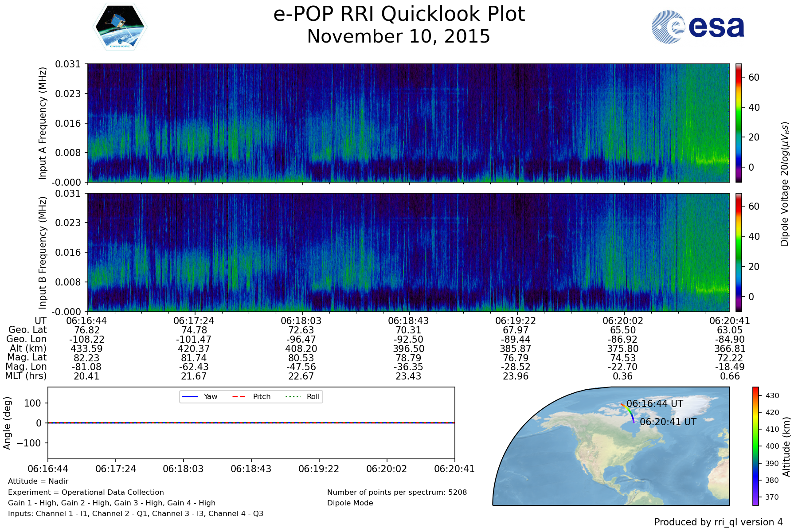The height and width of the screenshot is (532, 798).
Task: Click the Input B dipole voltage colorbar
Action: pyautogui.click(x=739, y=252)
